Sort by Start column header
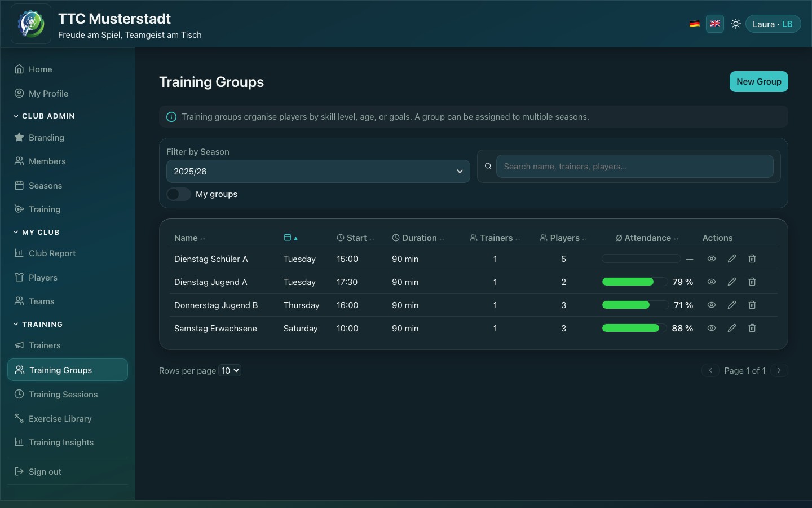 pos(356,238)
